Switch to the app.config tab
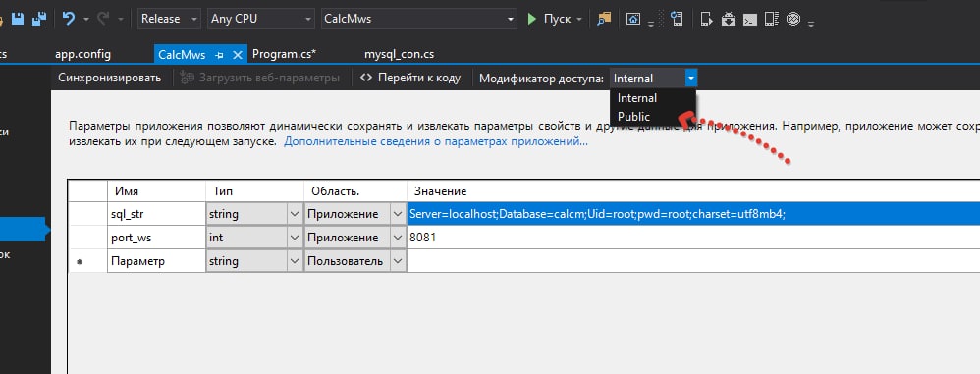This screenshot has width=980, height=374. tap(83, 54)
